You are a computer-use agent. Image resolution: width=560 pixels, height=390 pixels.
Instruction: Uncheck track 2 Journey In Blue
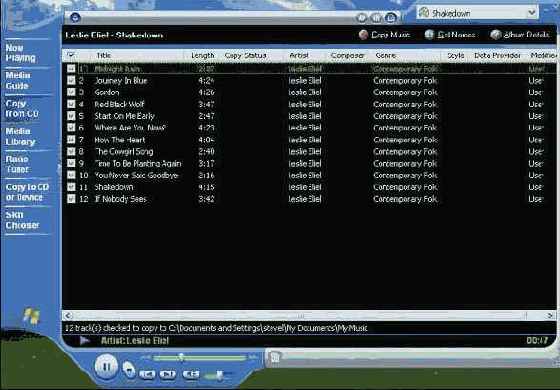point(71,80)
